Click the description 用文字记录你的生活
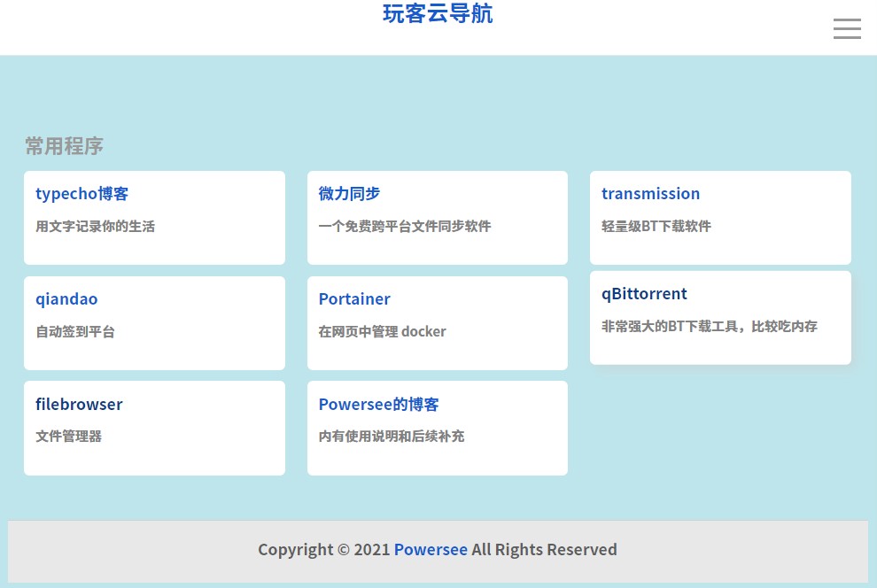Image resolution: width=877 pixels, height=588 pixels. [x=96, y=227]
